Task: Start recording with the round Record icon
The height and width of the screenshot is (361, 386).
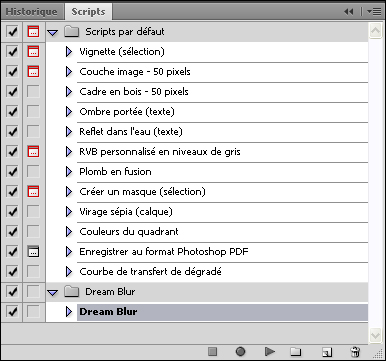Action: 240,351
